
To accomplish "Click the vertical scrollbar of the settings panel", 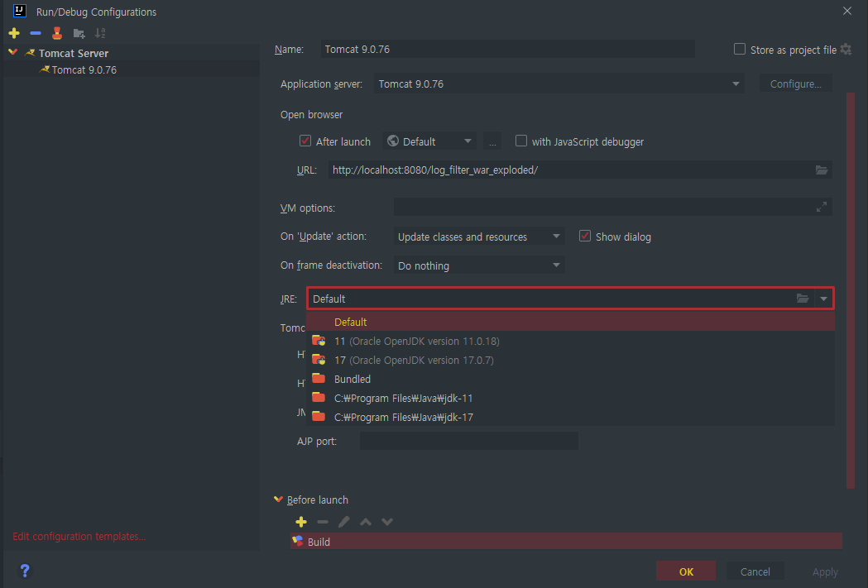I will [851, 290].
